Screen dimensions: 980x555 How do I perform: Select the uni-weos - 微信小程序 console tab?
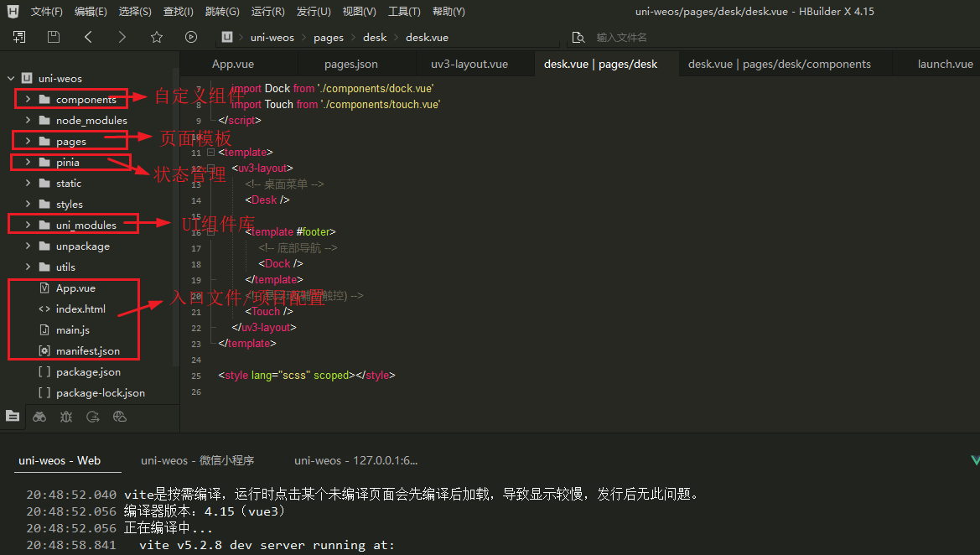[198, 460]
